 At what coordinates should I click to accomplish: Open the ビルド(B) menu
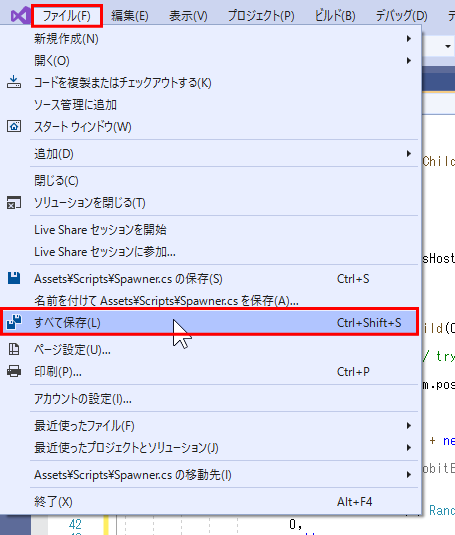[x=335, y=16]
